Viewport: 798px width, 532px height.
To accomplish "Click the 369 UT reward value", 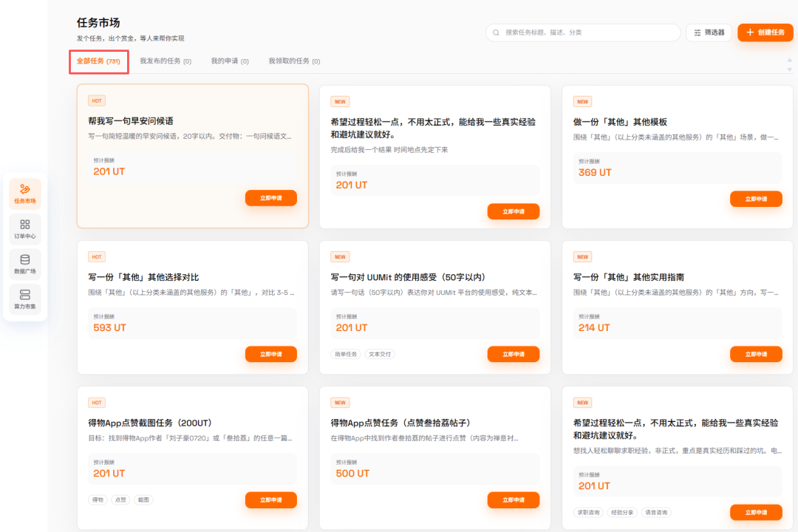I will point(595,173).
